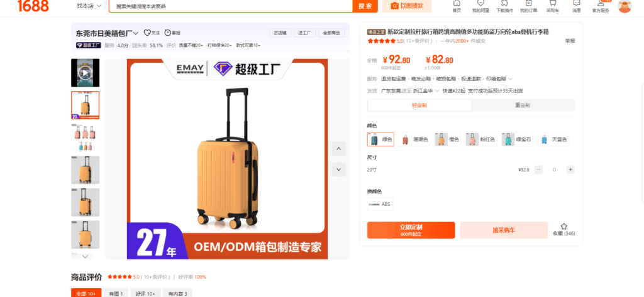The height and width of the screenshot is (297, 644).
Task: Play the product video thumbnail
Action: (x=85, y=73)
